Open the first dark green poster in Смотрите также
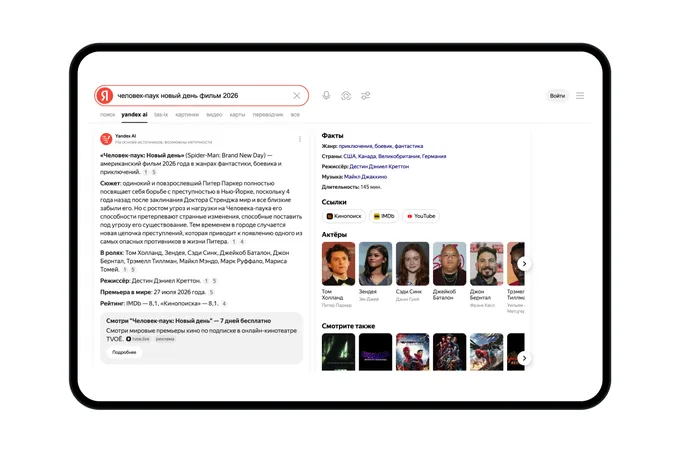This screenshot has height=453, width=680. click(x=338, y=352)
